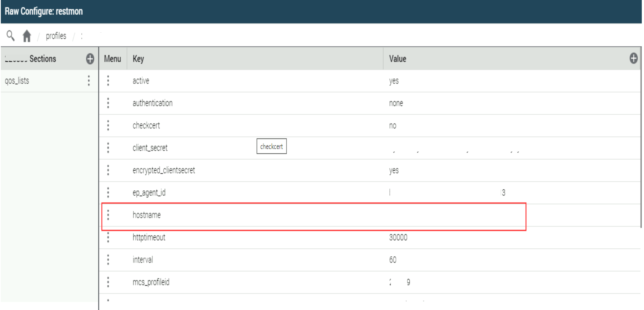Open kebab menu for hostname row
This screenshot has width=644, height=310.
coord(108,215)
